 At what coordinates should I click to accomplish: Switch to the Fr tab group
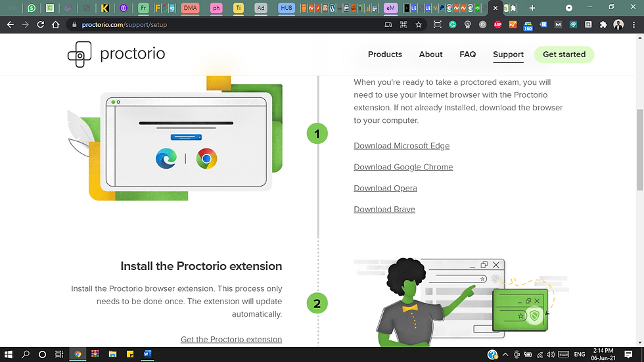coord(143,8)
